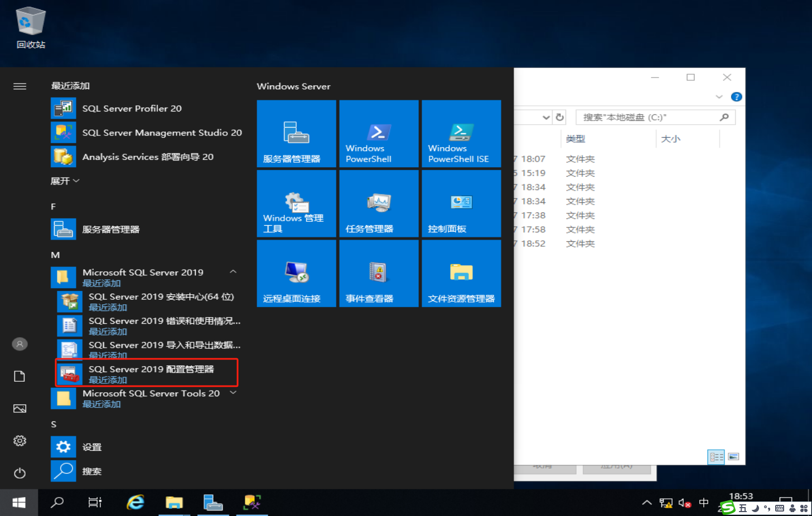Click the S letter group header

(x=54, y=425)
